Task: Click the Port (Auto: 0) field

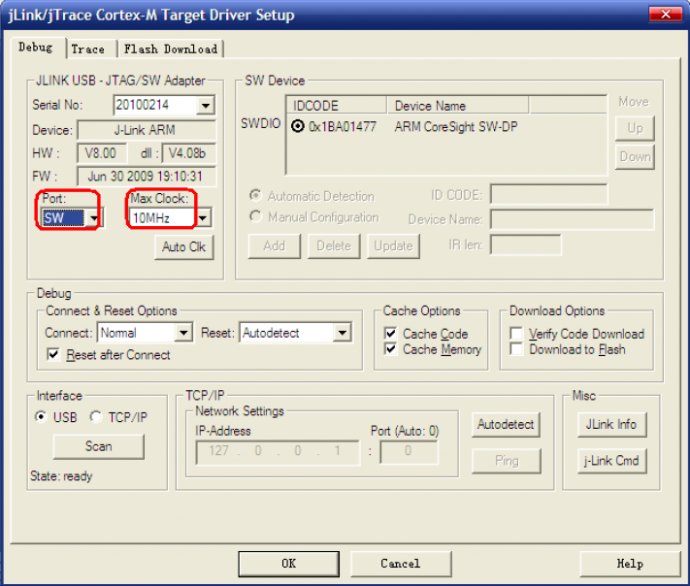Action: pos(409,452)
